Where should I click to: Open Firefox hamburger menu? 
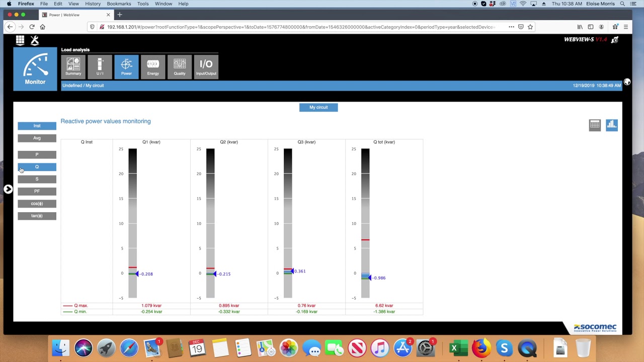pyautogui.click(x=626, y=27)
